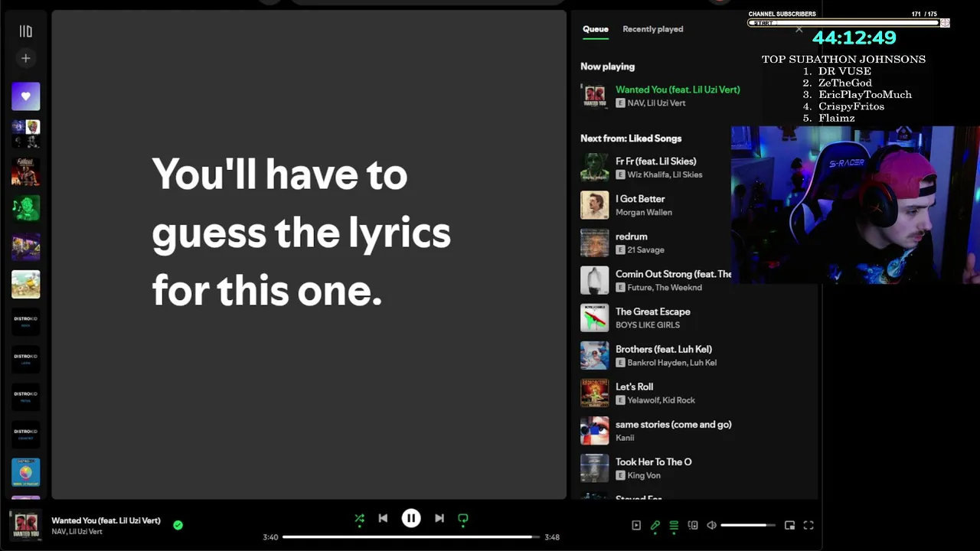The image size is (980, 551).
Task: Switch to the Recently played tab
Action: pyautogui.click(x=652, y=29)
